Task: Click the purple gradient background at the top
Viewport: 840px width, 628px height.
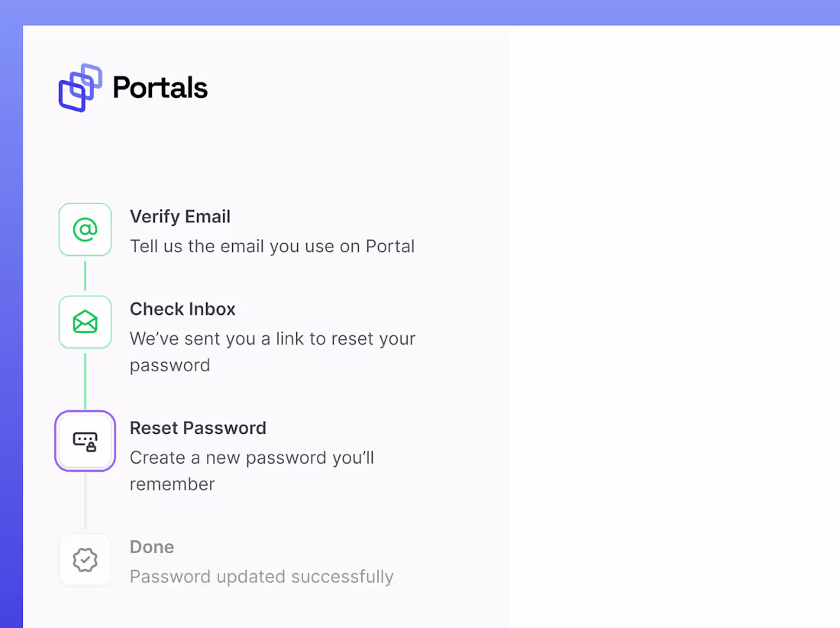Action: (x=420, y=12)
